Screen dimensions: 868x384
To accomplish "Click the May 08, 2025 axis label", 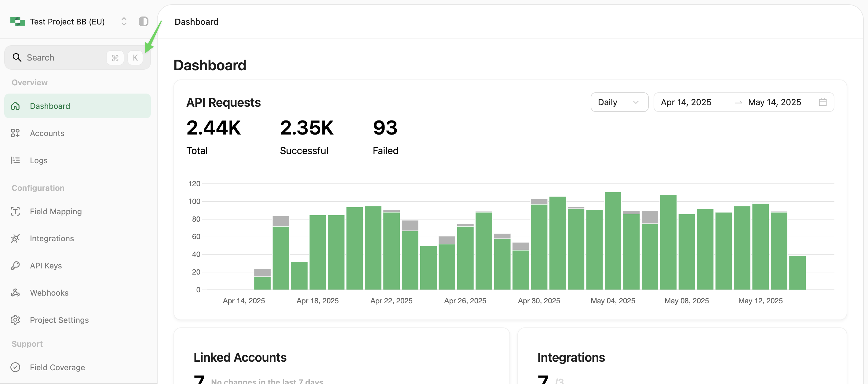I will tap(687, 301).
